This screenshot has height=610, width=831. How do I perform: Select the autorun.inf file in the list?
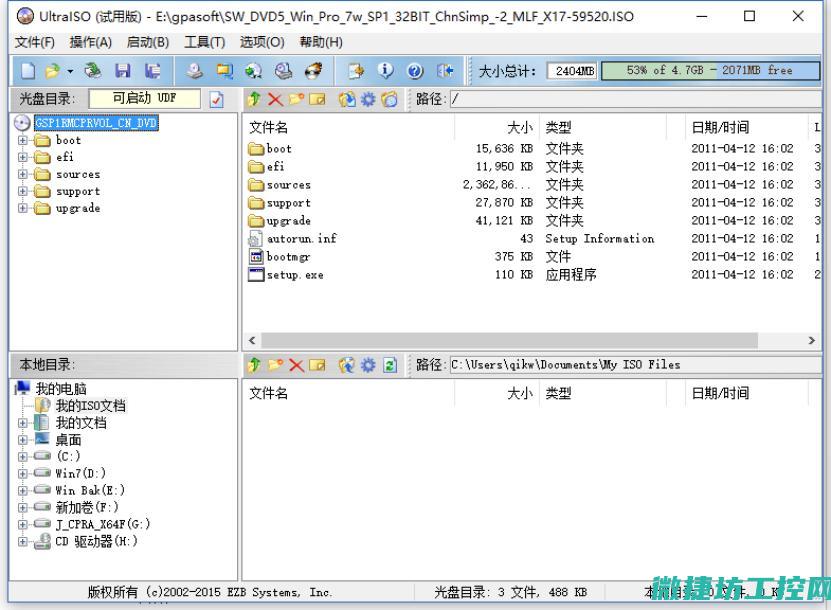(302, 238)
